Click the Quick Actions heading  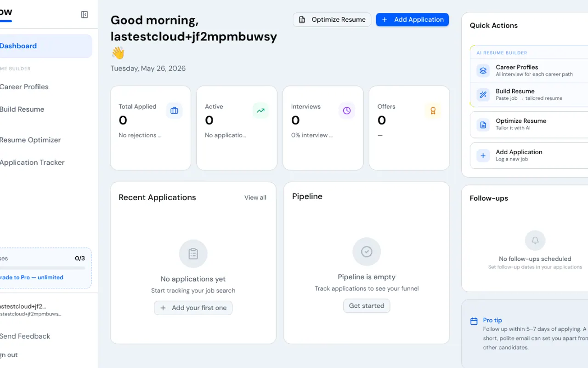click(494, 26)
